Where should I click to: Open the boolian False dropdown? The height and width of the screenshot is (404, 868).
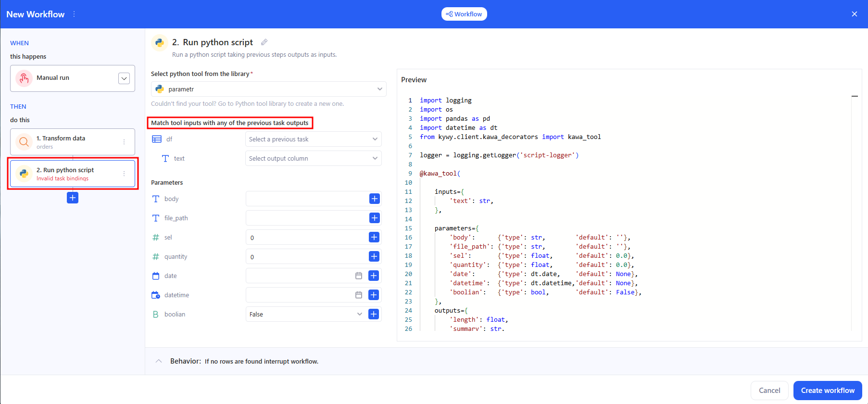(305, 314)
